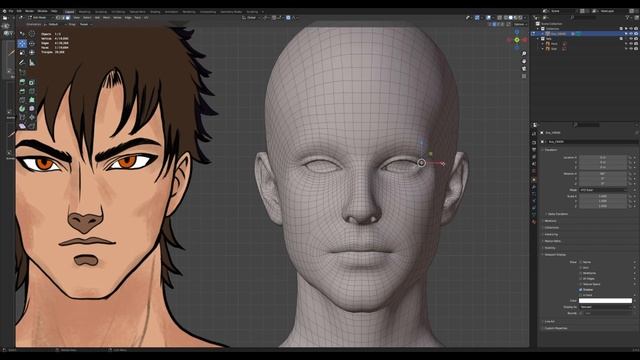640x360 pixels.
Task: Switch to the UV Editing workspace tab
Action: pos(118,12)
